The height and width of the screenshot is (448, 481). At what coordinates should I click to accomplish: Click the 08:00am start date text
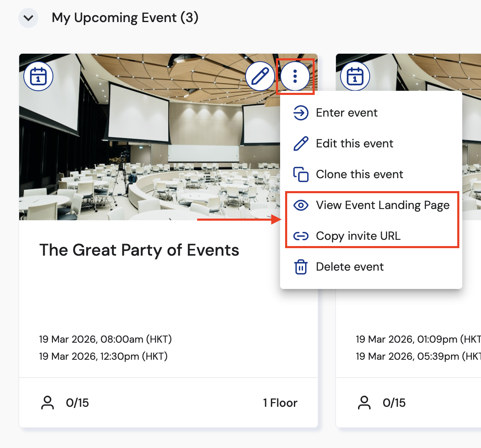coord(105,339)
